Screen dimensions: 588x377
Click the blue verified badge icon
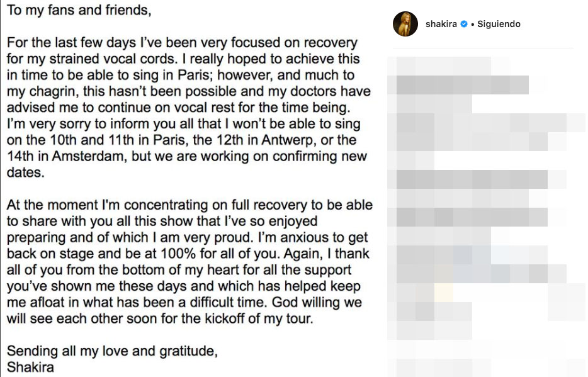[464, 24]
